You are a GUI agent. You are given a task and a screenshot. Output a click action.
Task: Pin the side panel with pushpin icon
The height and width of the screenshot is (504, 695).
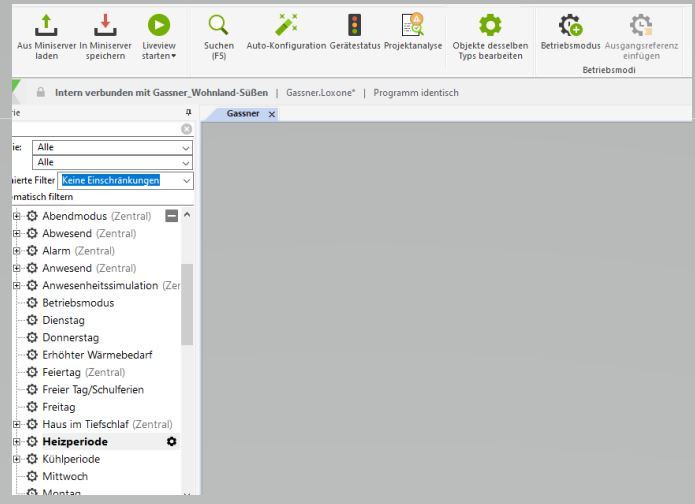pos(188,113)
